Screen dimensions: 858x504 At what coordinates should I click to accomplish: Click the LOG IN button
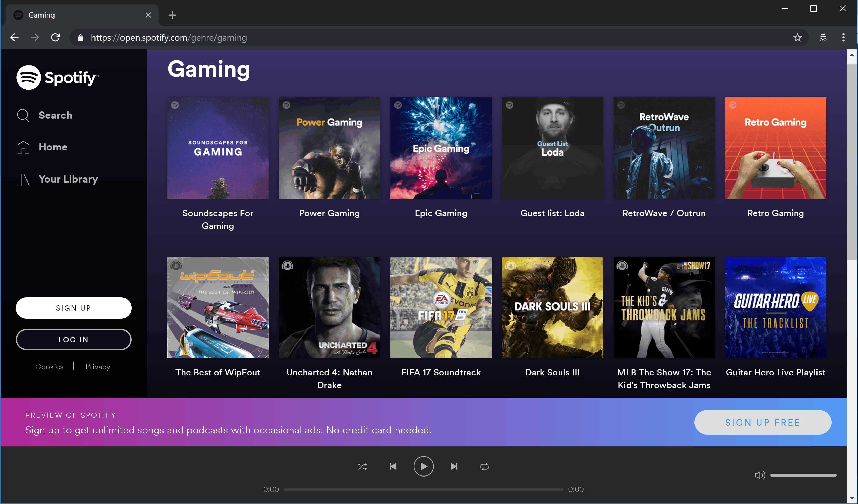(x=74, y=340)
